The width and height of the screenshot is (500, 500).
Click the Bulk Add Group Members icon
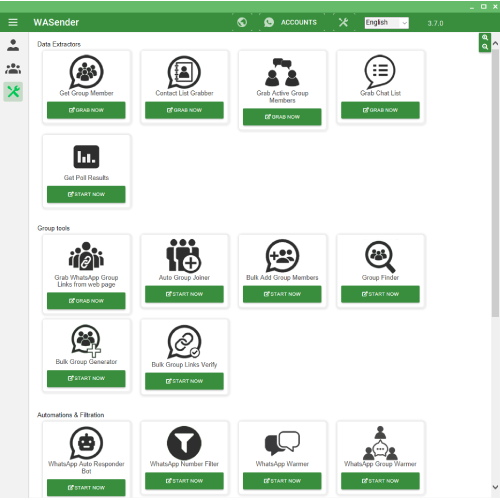tap(282, 256)
